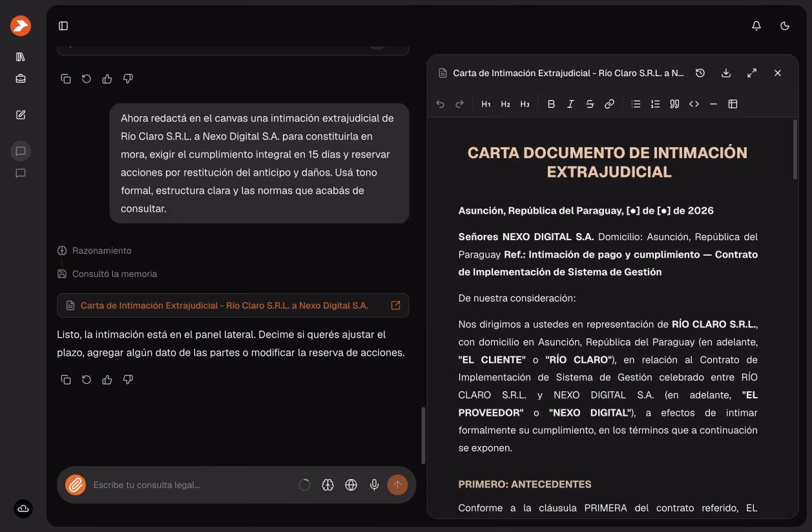812x532 pixels.
Task: Insert bulleted list
Action: point(636,104)
